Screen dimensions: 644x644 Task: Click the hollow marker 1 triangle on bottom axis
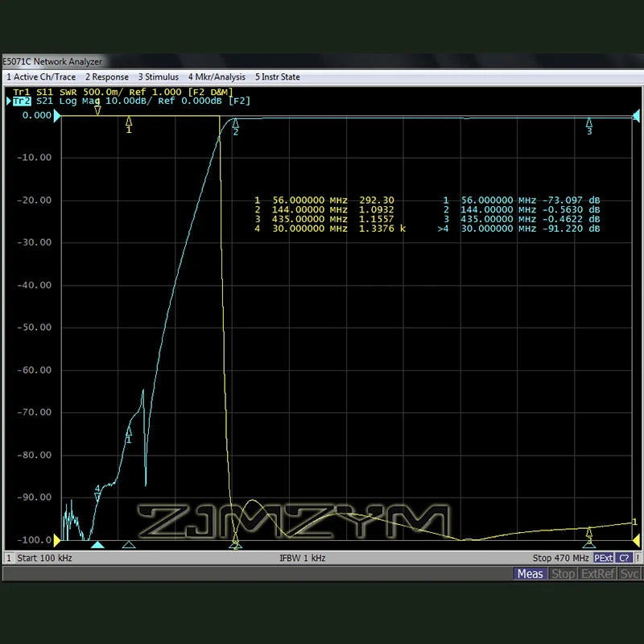[129, 545]
